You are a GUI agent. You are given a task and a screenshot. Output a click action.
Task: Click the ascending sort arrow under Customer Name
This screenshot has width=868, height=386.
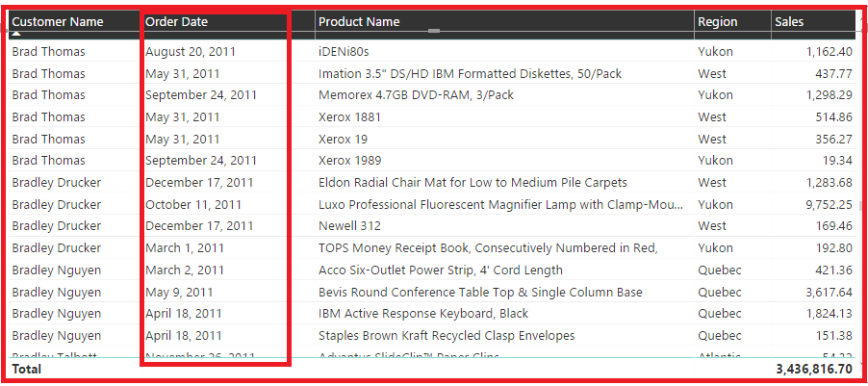coord(15,35)
